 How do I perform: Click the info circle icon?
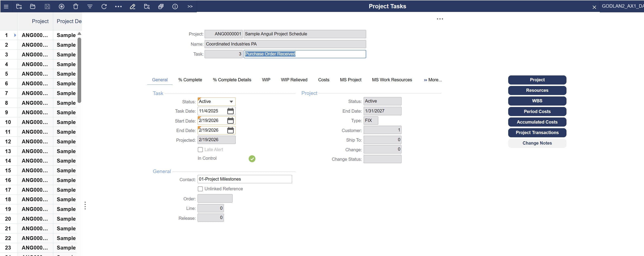pyautogui.click(x=175, y=6)
